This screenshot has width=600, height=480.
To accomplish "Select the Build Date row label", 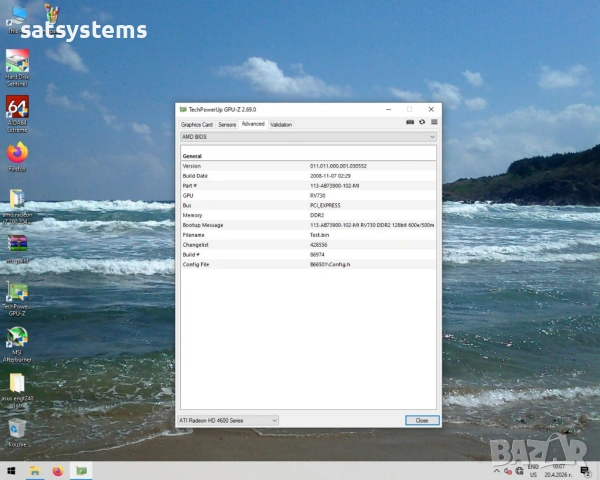I will click(x=195, y=176).
